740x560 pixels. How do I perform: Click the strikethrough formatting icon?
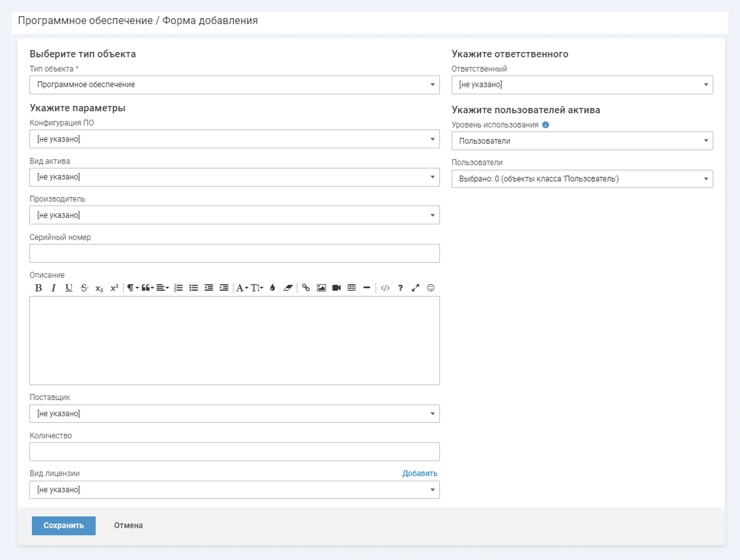pyautogui.click(x=84, y=288)
